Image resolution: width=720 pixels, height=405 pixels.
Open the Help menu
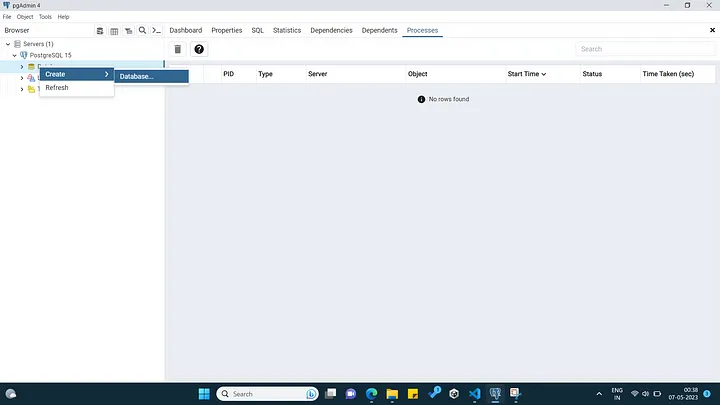pyautogui.click(x=63, y=17)
